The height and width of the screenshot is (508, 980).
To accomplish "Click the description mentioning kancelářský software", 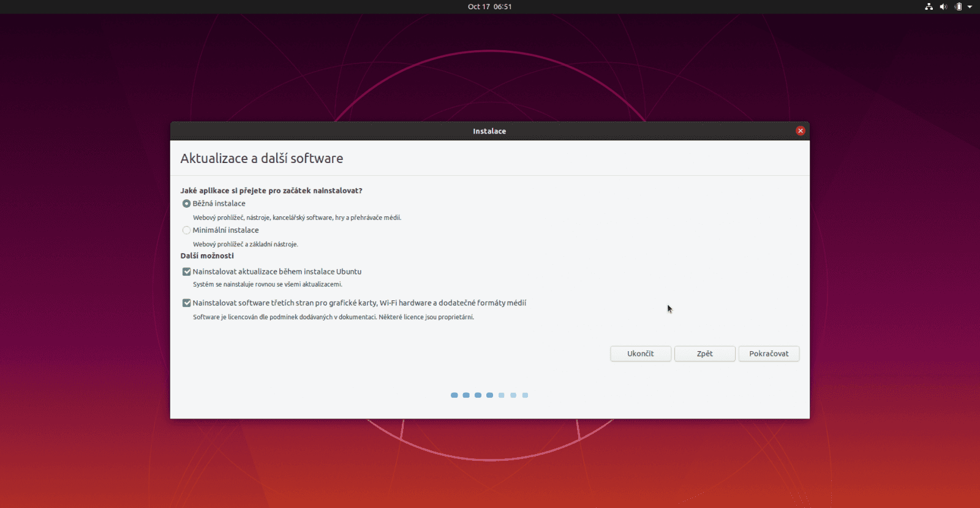I will (x=297, y=218).
